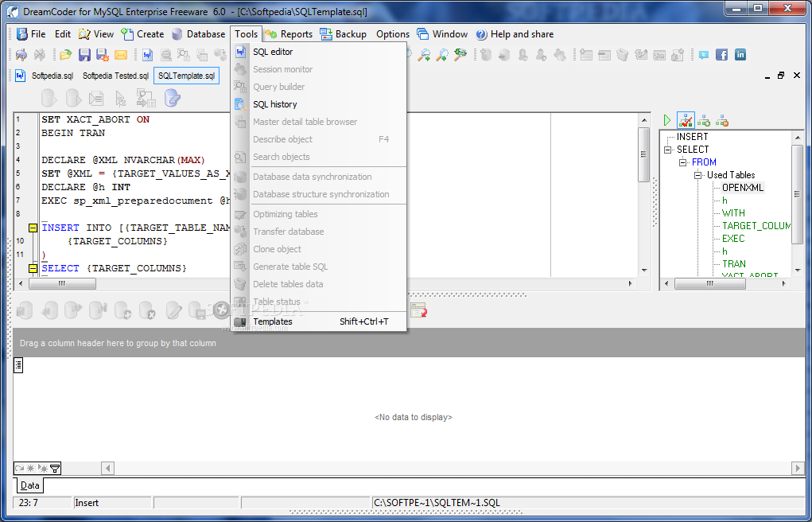This screenshot has height=522, width=812.
Task: Click the SQL document icon left of tabs
Action: click(20, 76)
